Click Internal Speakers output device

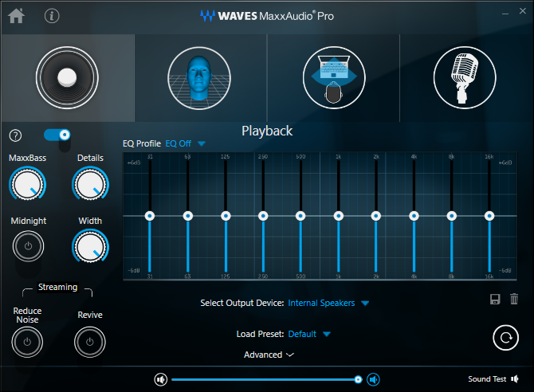[321, 303]
